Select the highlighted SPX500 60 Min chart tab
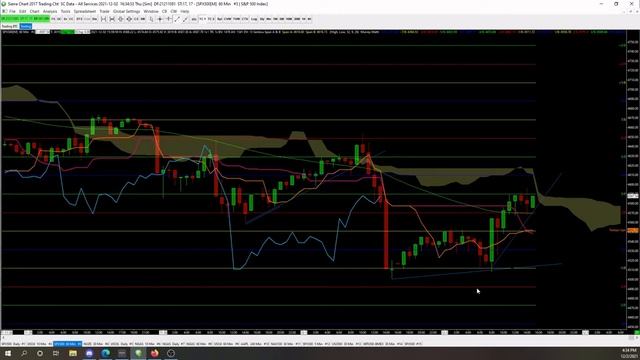Viewport: 640px width, 360px height. pyautogui.click(x=68, y=344)
